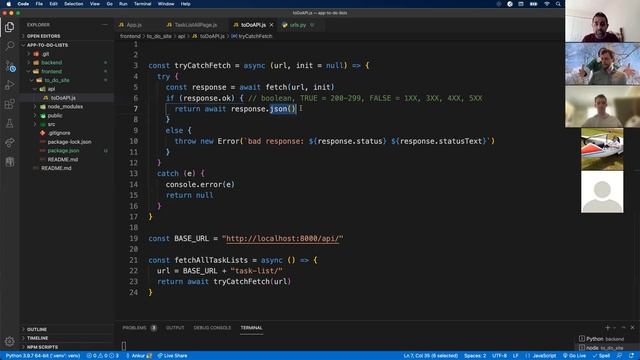
Task: Open the Manage gear icon
Action: pos(9,341)
